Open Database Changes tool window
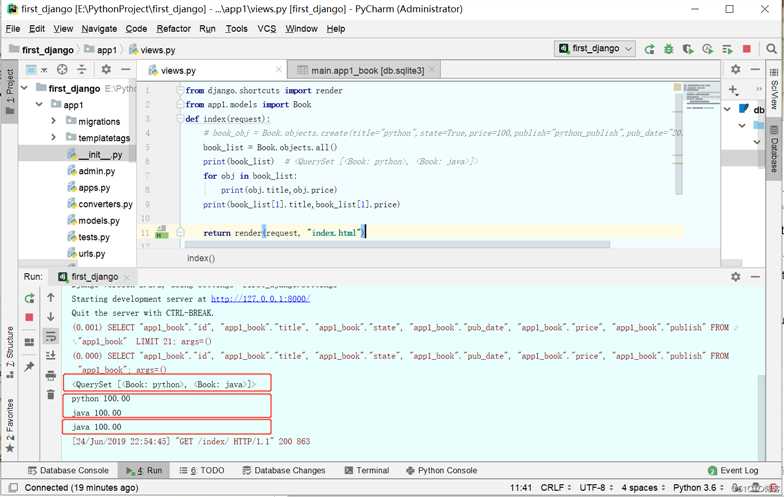The image size is (784, 497). [284, 470]
